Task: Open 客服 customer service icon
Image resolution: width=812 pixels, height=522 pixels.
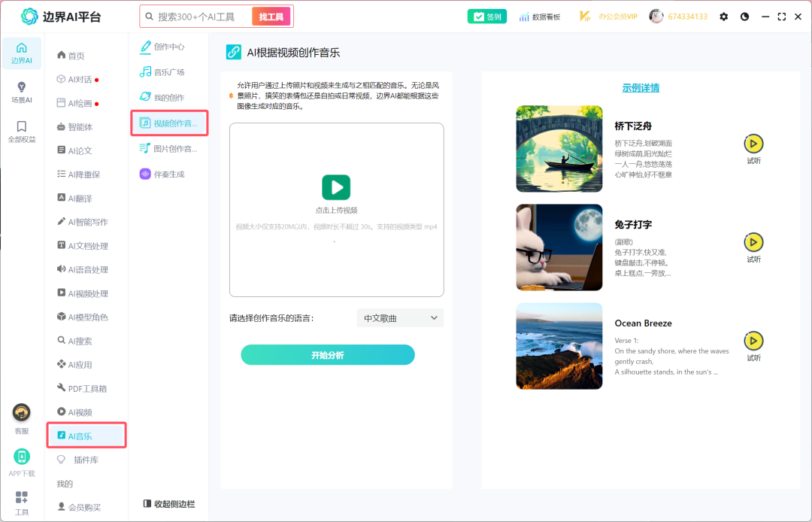Action: point(22,413)
